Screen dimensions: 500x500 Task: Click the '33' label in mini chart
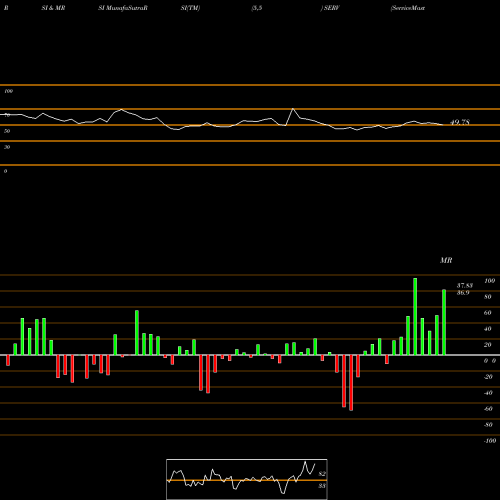click(x=322, y=486)
